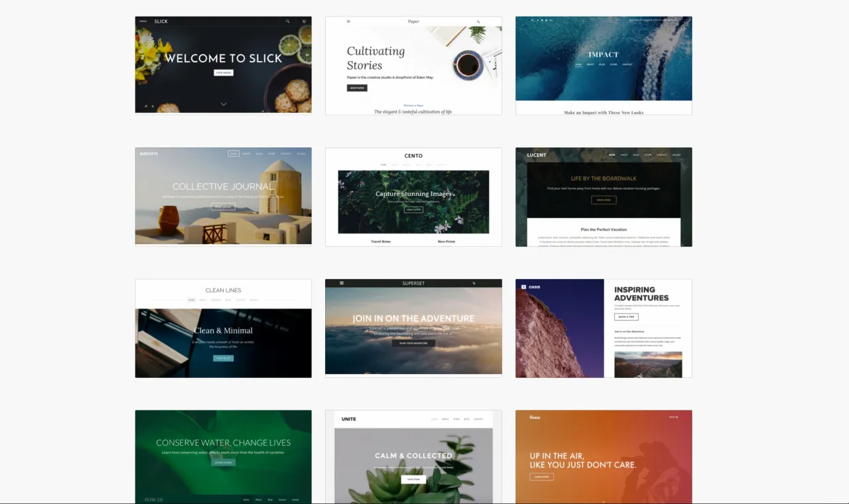
Task: Open the Paper hamburger menu icon
Action: coord(348,21)
